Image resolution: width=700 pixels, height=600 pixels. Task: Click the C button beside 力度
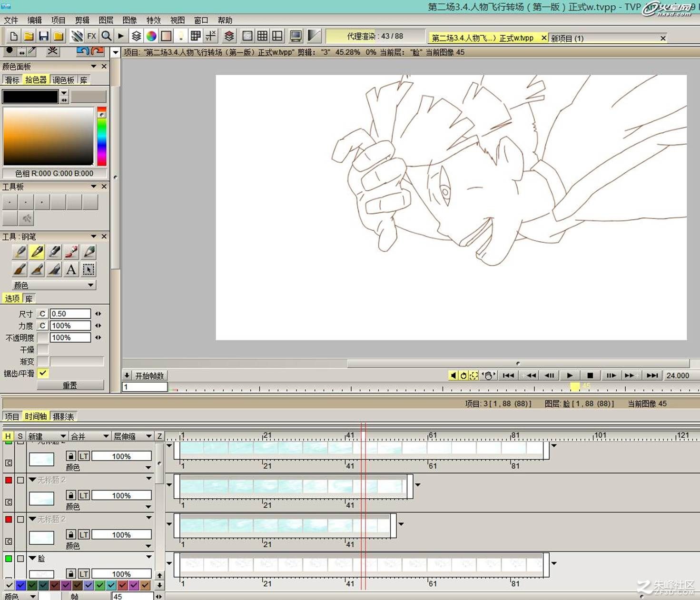(43, 325)
